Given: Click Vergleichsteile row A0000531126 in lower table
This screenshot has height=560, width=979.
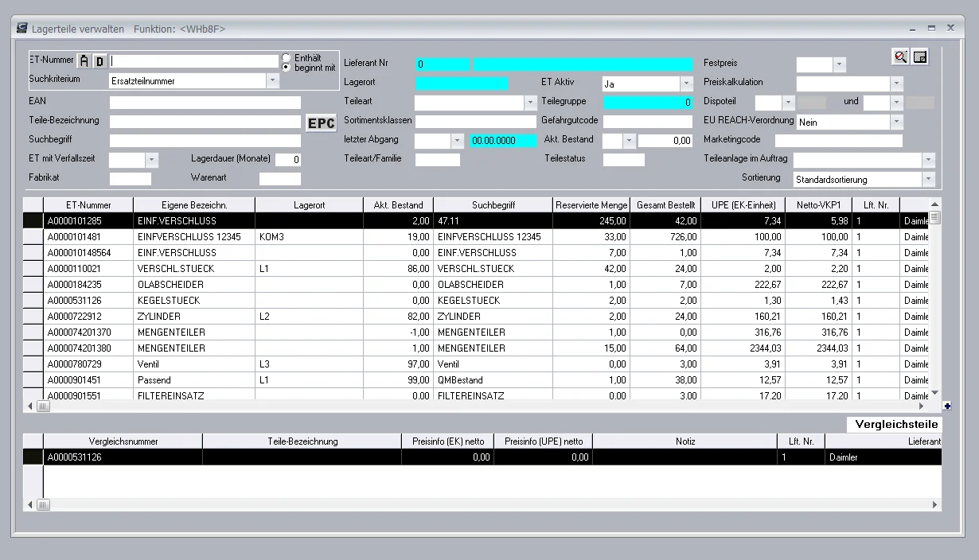Looking at the screenshot, I should [482, 457].
